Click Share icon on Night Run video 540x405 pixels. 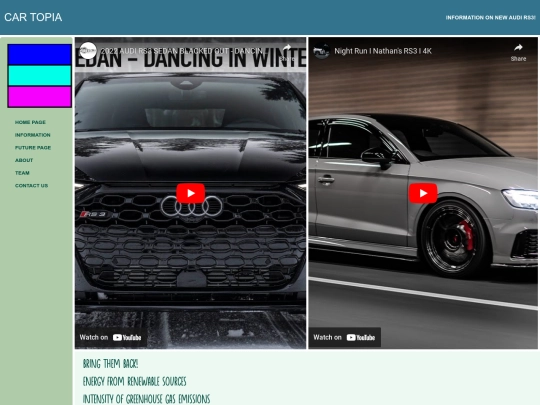click(x=518, y=52)
